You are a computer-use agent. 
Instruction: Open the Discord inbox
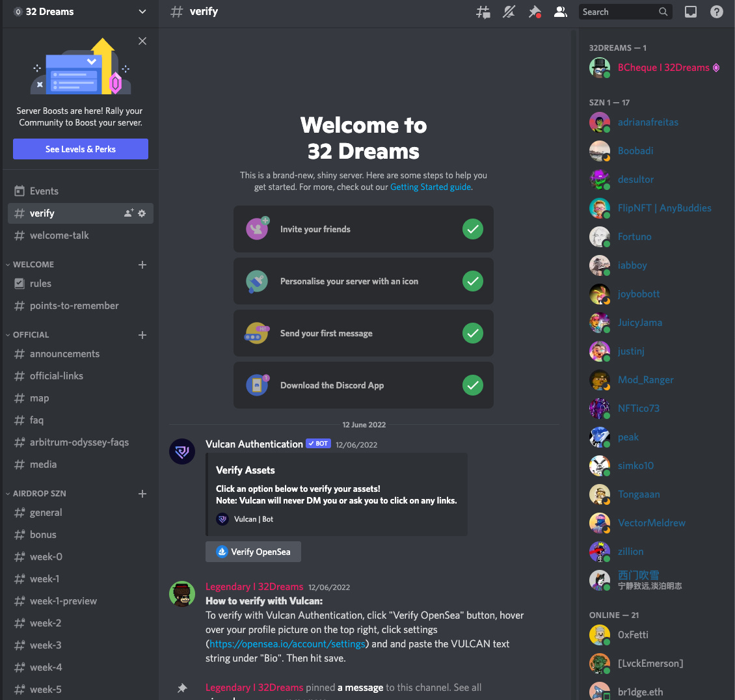click(x=690, y=12)
